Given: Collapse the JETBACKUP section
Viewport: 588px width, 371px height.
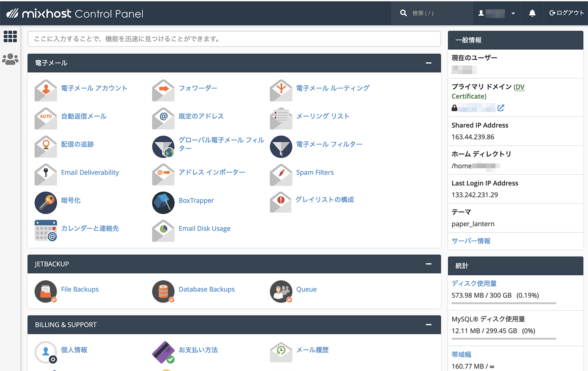Looking at the screenshot, I should (429, 264).
